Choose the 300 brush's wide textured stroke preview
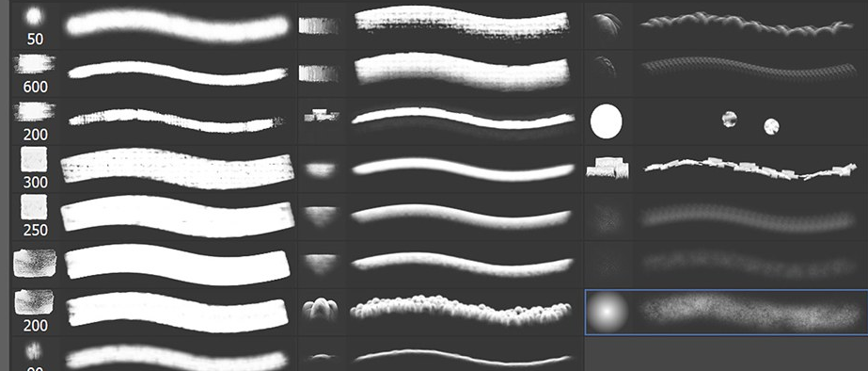Screen dimensions: 868x371 [x=177, y=169]
